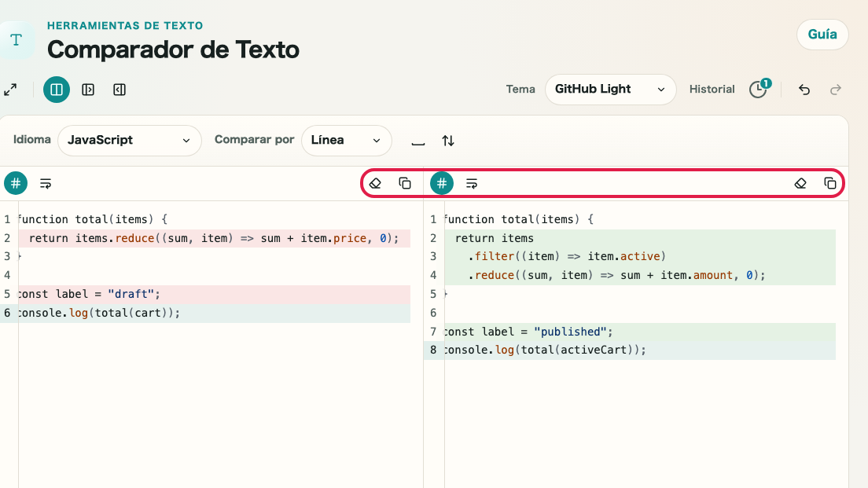The width and height of the screenshot is (868, 488).
Task: Toggle word wrap in right editor
Action: (x=472, y=184)
